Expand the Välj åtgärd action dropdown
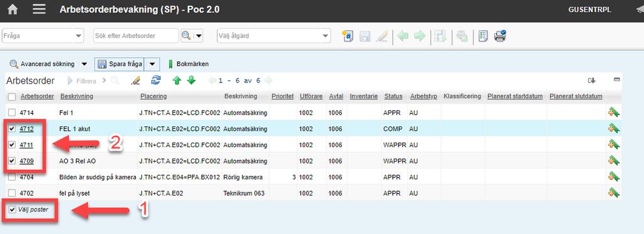 (x=325, y=36)
